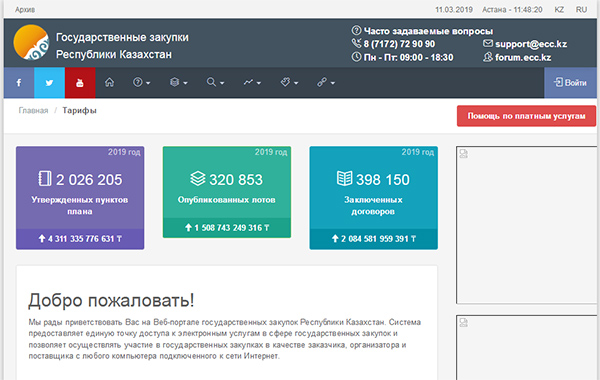The height and width of the screenshot is (380, 600).
Task: Open Часто задаваемые вопросы link
Action: [x=428, y=31]
